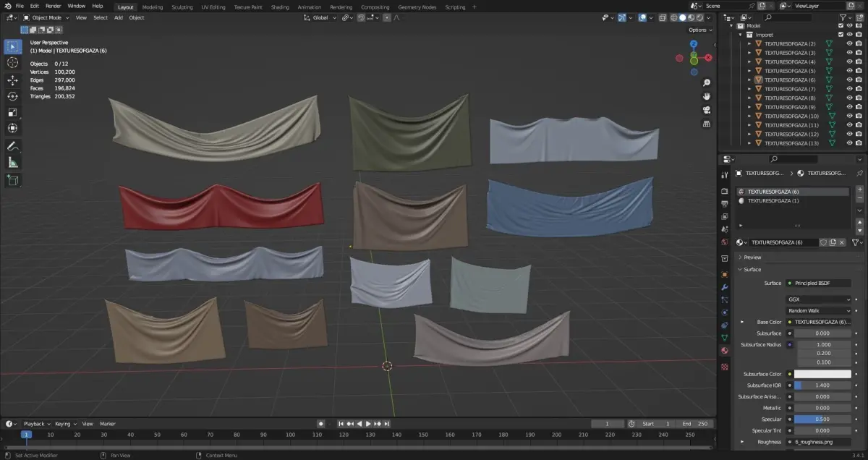
Task: Toggle visibility of TEXTURESOFGAZA (13)
Action: click(849, 143)
